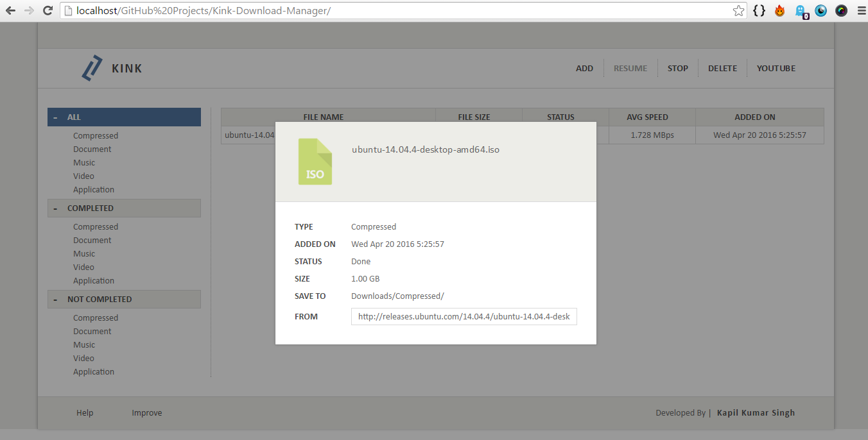Select Music under NOT COMPLETED
This screenshot has width=868, height=440.
click(x=84, y=344)
